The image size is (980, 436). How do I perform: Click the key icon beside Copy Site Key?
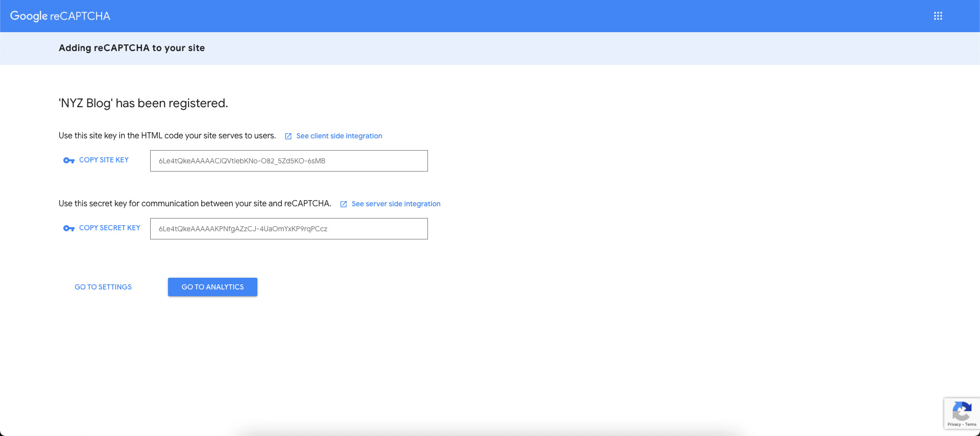pos(69,160)
